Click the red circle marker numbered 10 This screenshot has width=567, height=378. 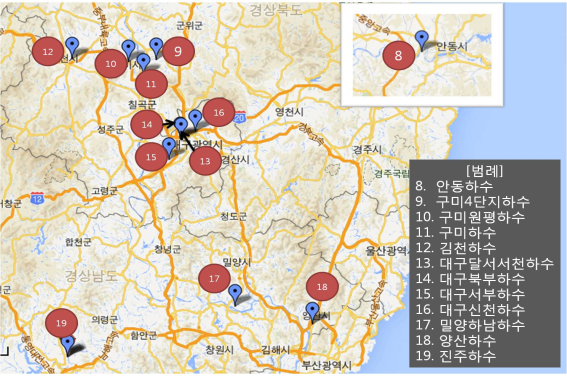[111, 64]
